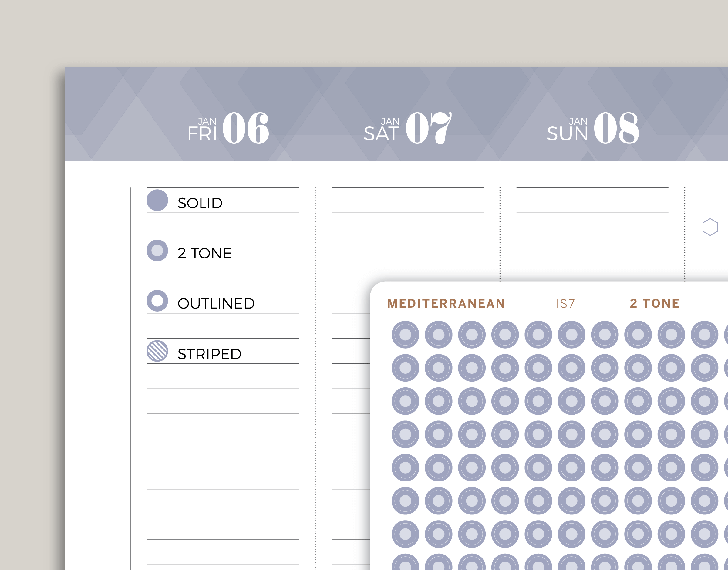The image size is (728, 570).
Task: Click the 2 TONE sheet heading
Action: point(655,303)
